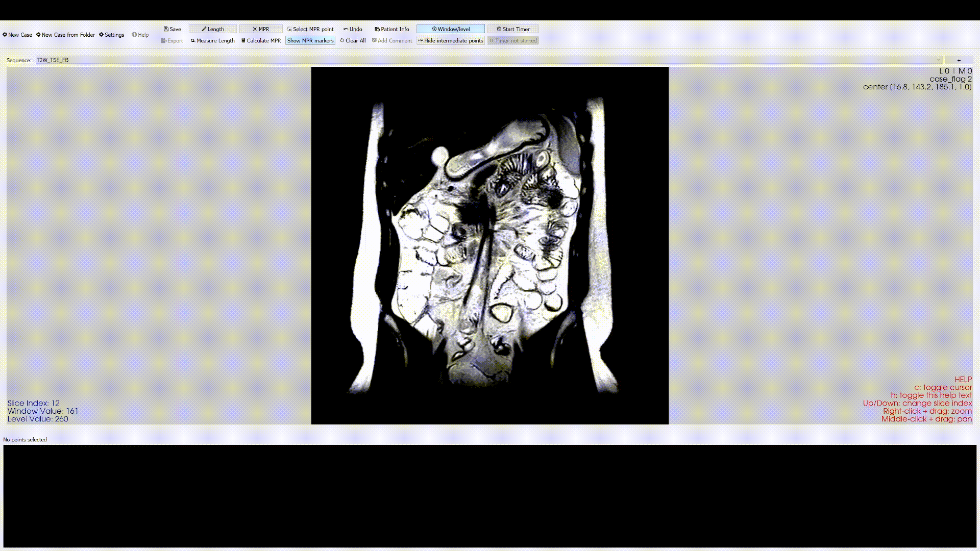The width and height of the screenshot is (980, 551).
Task: Toggle Hide intermediate points
Action: click(451, 40)
